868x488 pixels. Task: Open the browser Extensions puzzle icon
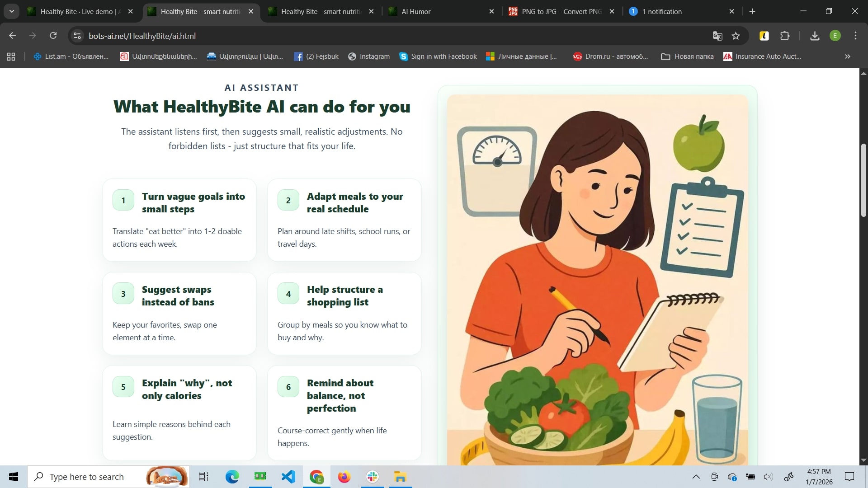pyautogui.click(x=785, y=36)
